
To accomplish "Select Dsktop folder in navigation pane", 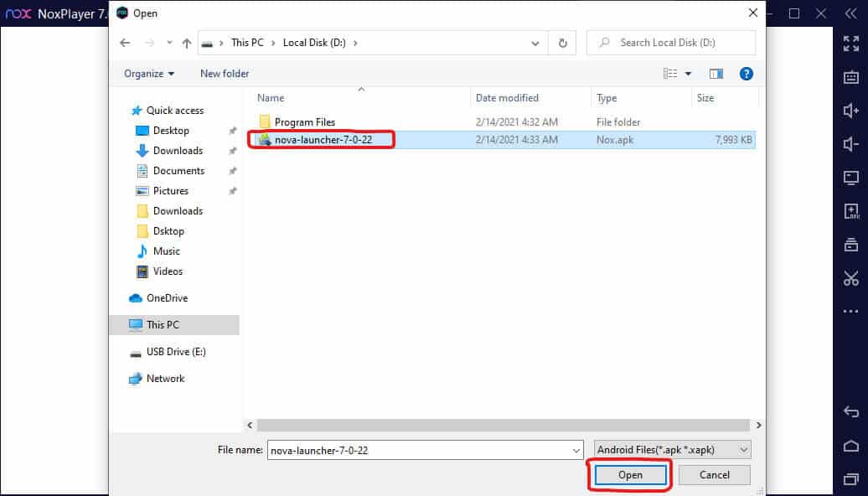I will [168, 231].
